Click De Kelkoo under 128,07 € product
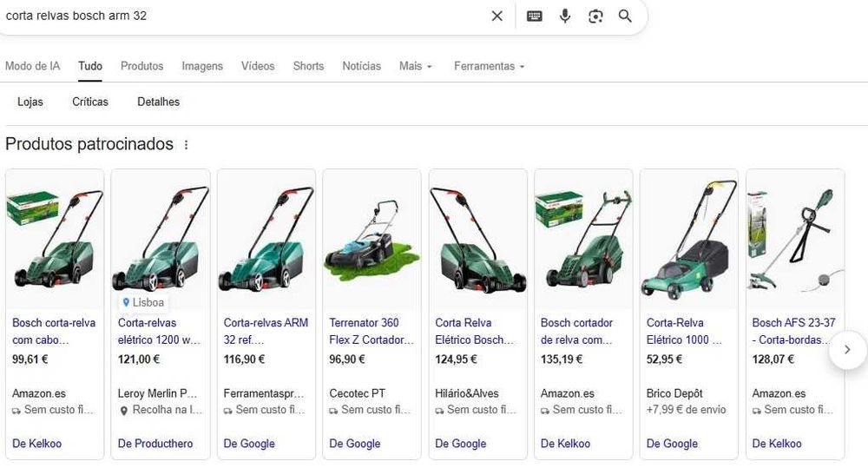The image size is (868, 468). 777,444
